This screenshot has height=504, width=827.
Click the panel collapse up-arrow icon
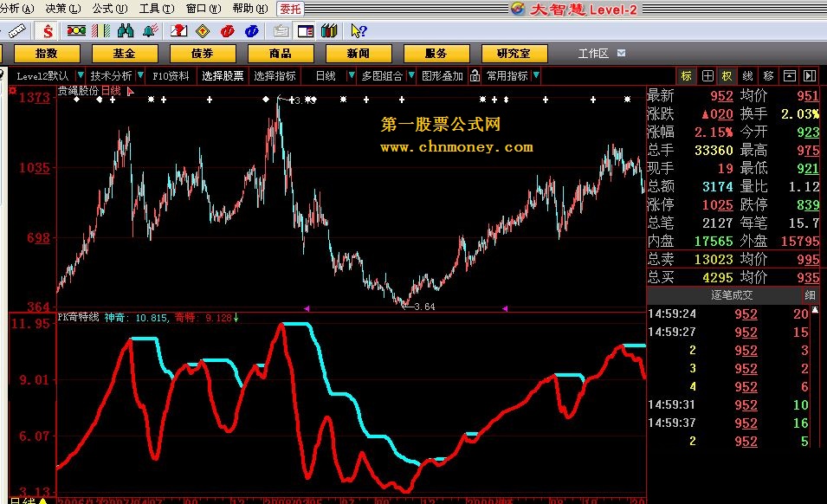(789, 76)
